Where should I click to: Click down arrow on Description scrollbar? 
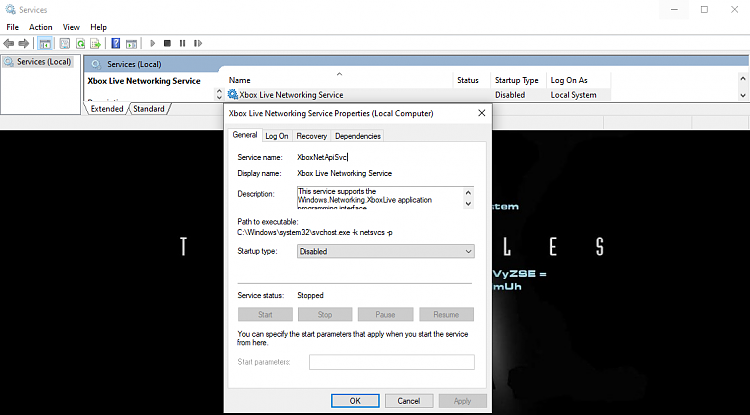point(468,204)
